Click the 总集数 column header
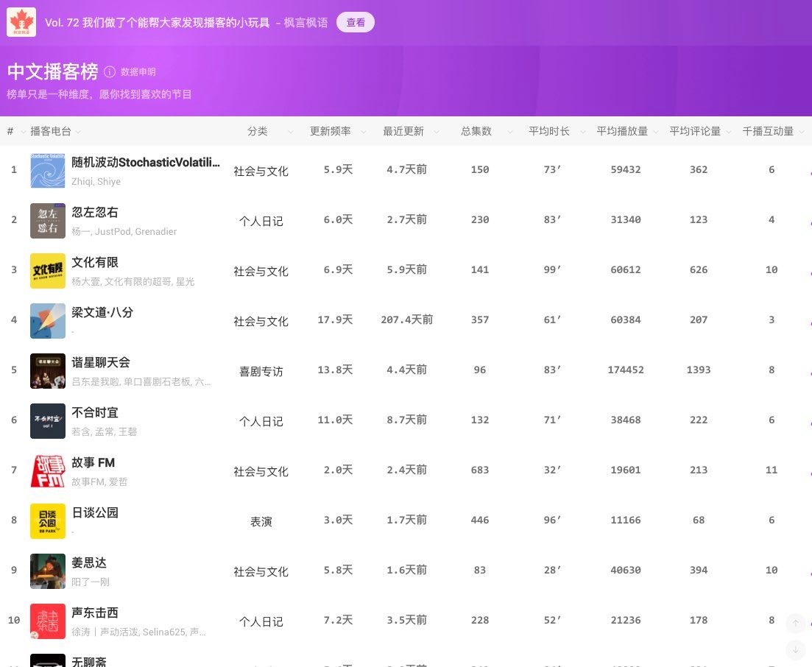 click(476, 131)
